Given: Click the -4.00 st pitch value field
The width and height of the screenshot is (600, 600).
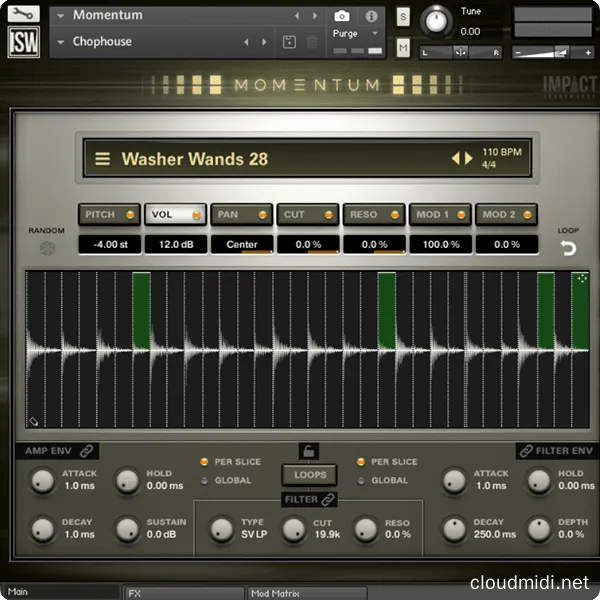Looking at the screenshot, I should click(110, 244).
